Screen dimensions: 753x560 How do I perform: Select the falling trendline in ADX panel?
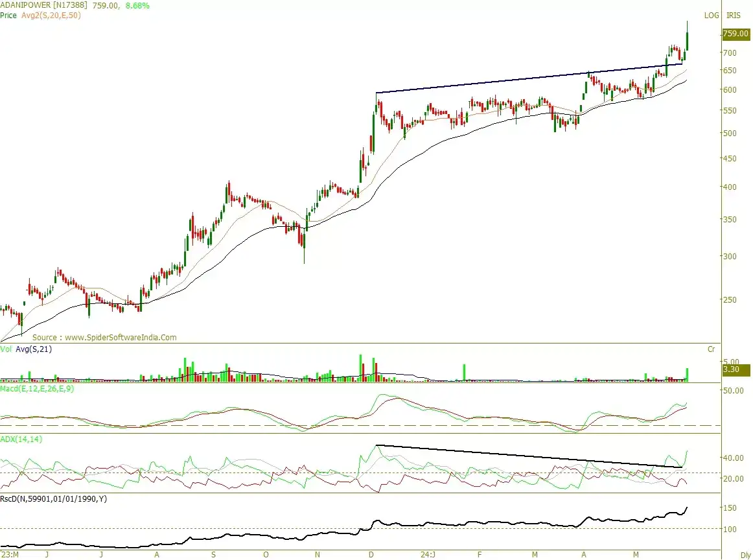pyautogui.click(x=528, y=456)
